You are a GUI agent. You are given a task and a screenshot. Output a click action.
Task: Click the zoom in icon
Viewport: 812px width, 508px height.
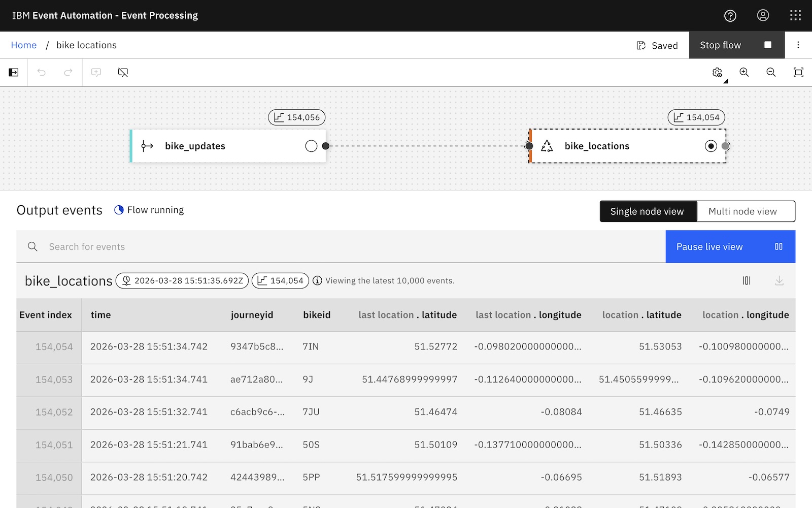point(744,73)
